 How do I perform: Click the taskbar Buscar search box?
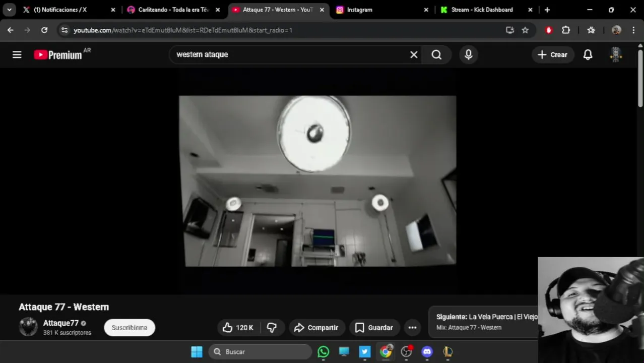[260, 352]
